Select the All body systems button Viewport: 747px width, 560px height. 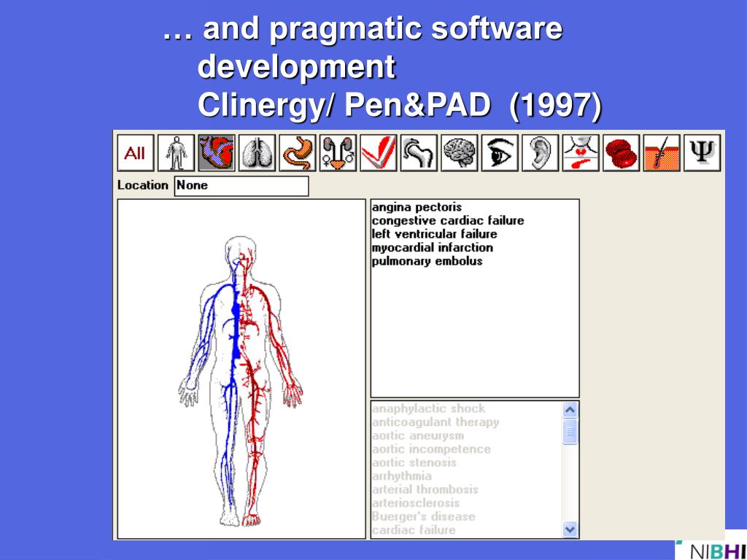tap(136, 153)
